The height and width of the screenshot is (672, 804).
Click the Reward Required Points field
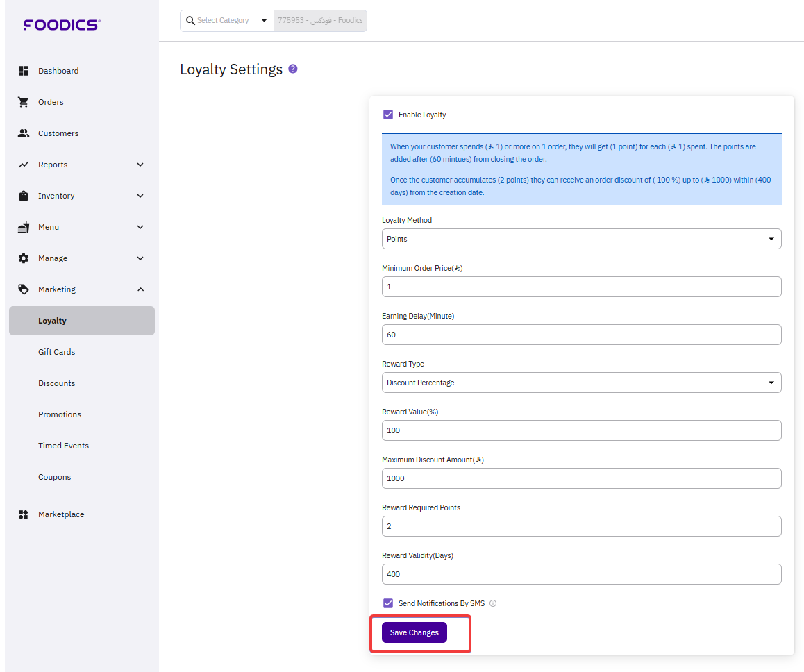[x=581, y=526]
